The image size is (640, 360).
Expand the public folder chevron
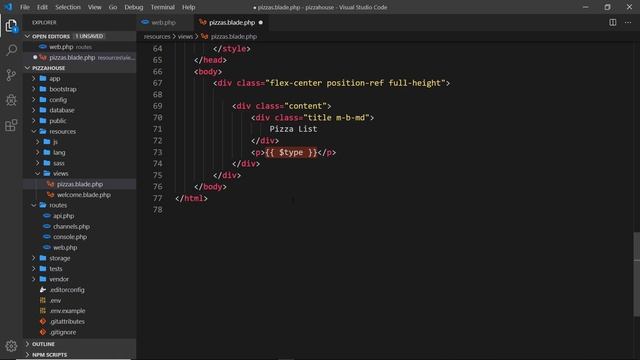34,121
